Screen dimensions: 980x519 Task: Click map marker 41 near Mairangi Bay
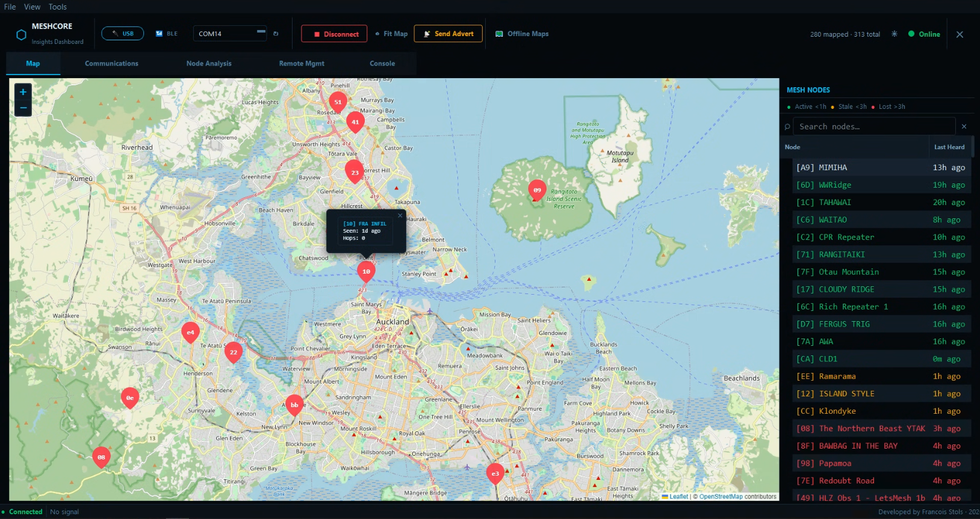(x=355, y=123)
